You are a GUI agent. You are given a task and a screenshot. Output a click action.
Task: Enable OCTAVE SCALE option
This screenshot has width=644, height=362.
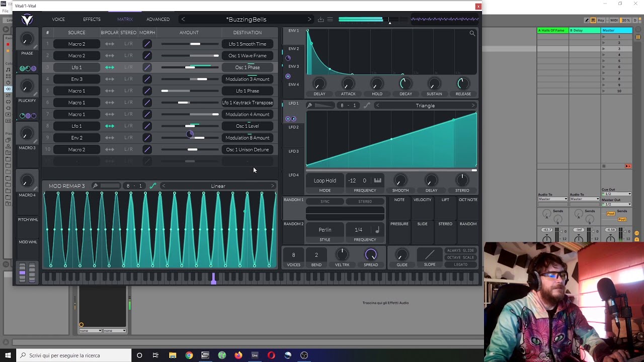coord(461,257)
